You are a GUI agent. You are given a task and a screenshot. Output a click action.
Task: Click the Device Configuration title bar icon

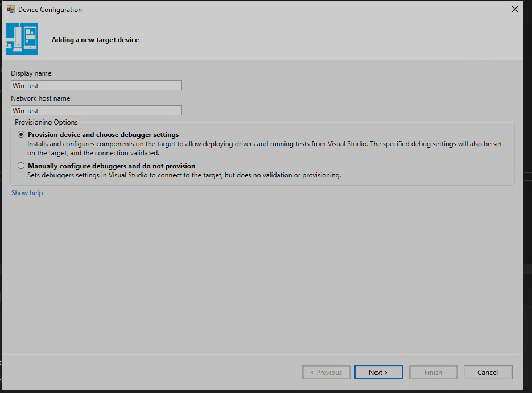point(10,9)
